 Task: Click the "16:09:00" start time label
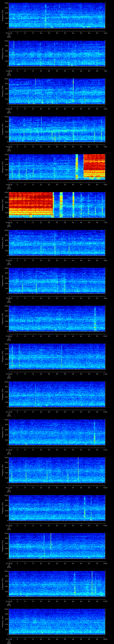[x=9, y=336]
